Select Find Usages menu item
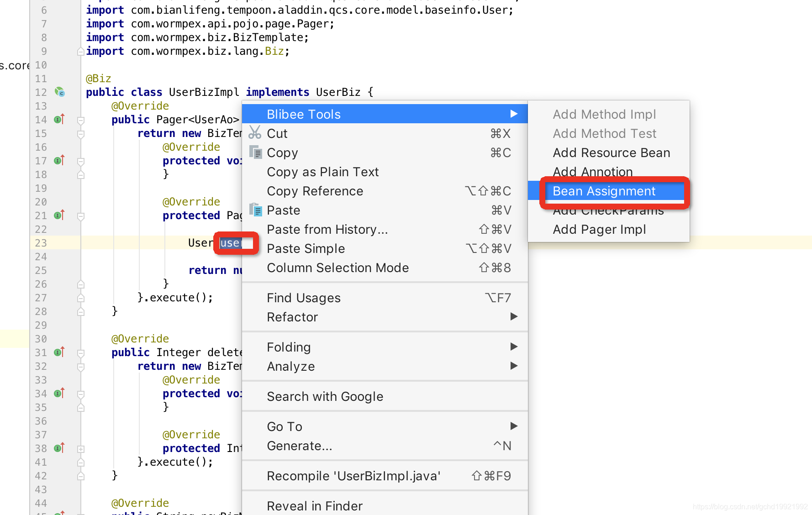 [x=385, y=298]
